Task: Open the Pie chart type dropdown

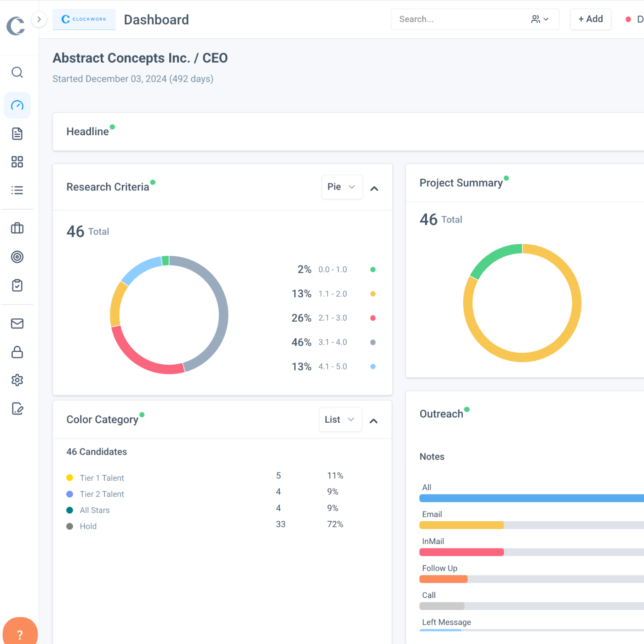Action: tap(342, 187)
